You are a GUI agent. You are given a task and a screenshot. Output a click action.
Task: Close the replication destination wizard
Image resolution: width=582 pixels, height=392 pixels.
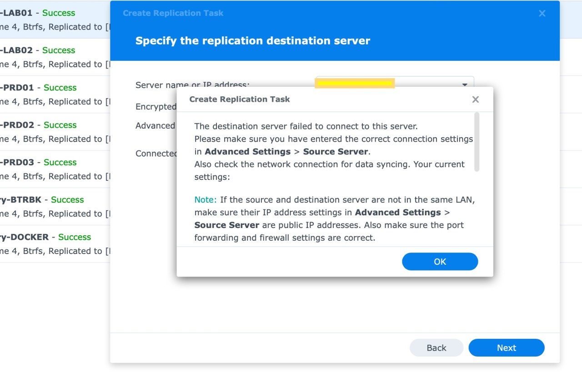pyautogui.click(x=542, y=13)
